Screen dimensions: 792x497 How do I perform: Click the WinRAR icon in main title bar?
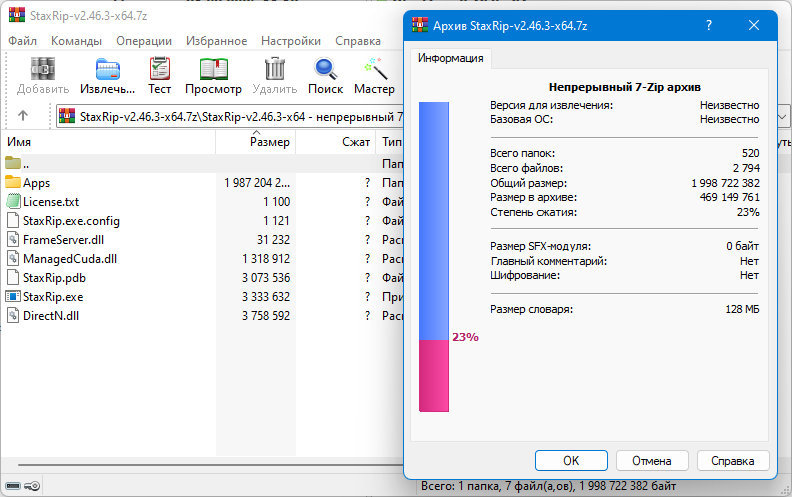17,15
